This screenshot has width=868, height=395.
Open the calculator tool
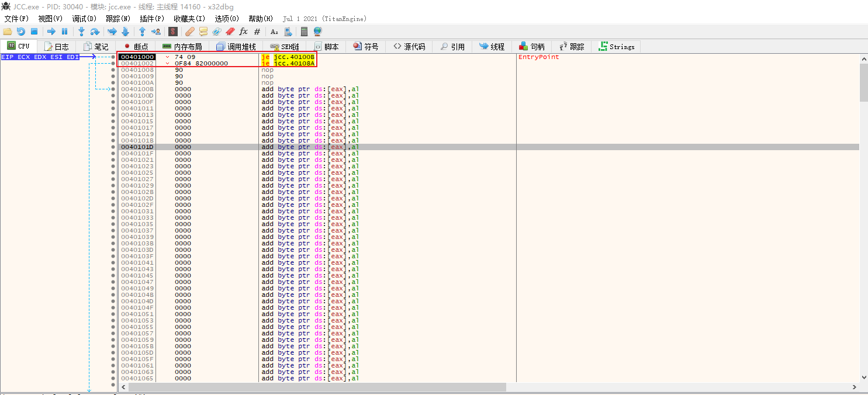pyautogui.click(x=304, y=32)
